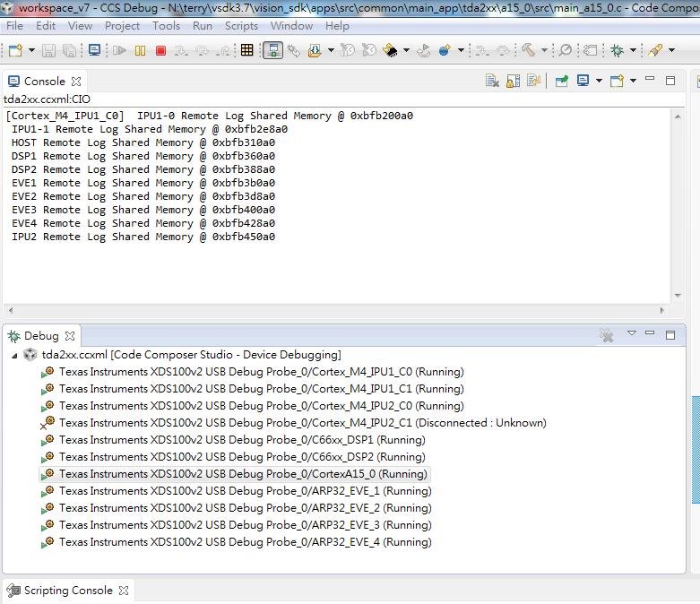The image size is (700, 604).
Task: Click the flashlight Search icon
Action: click(x=655, y=50)
